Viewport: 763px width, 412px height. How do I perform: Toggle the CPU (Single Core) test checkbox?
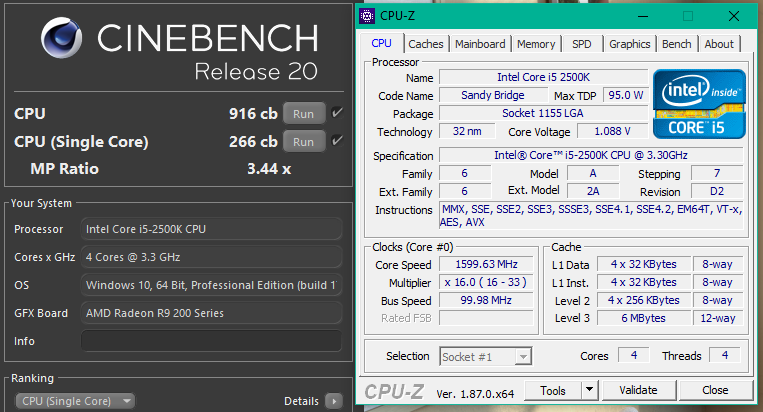pos(337,141)
